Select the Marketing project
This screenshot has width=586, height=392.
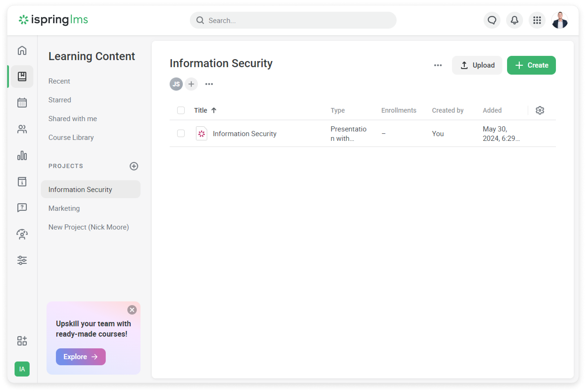pyautogui.click(x=64, y=208)
